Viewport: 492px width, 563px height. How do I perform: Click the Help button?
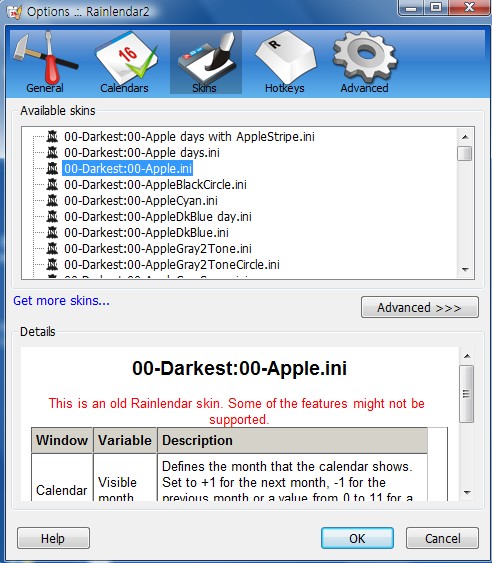pos(53,538)
